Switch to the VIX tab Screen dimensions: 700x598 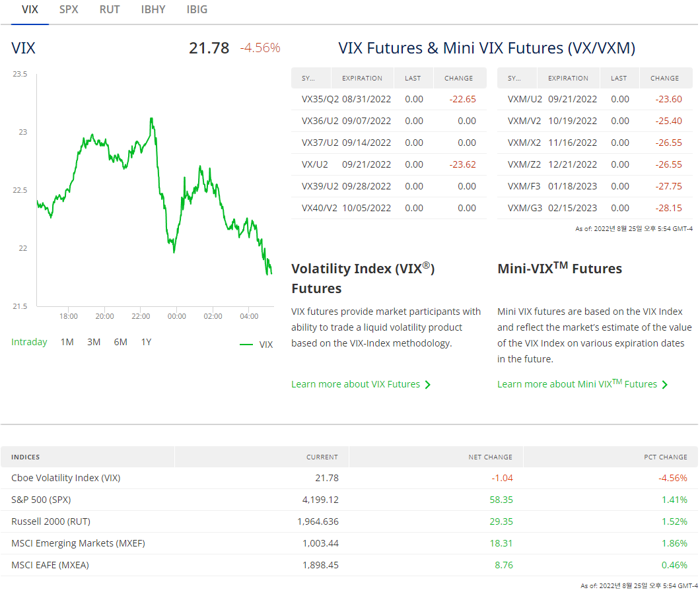30,9
